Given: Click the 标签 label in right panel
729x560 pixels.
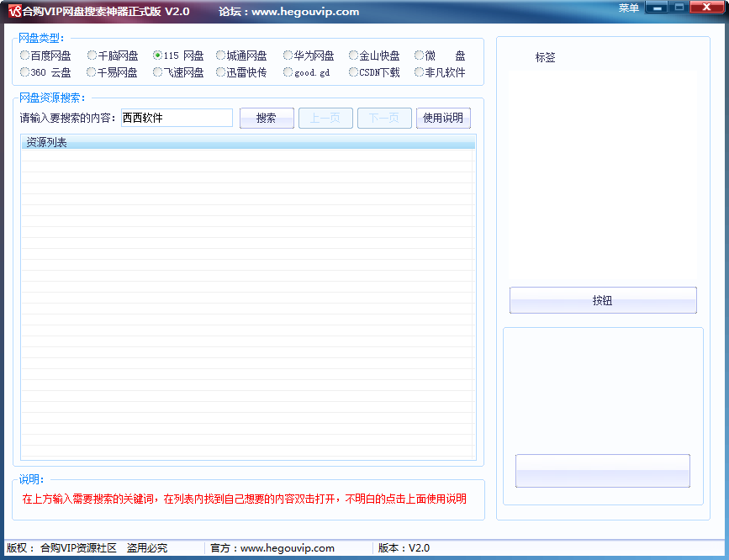Looking at the screenshot, I should tap(545, 57).
